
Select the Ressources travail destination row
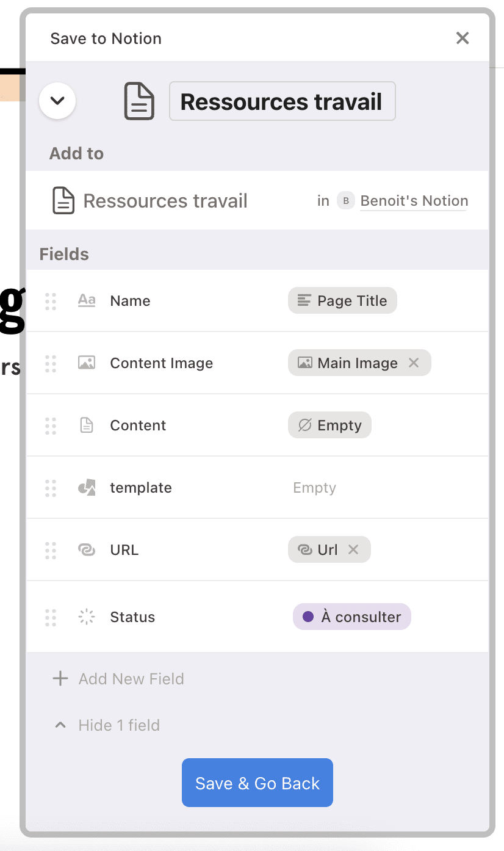pos(257,200)
